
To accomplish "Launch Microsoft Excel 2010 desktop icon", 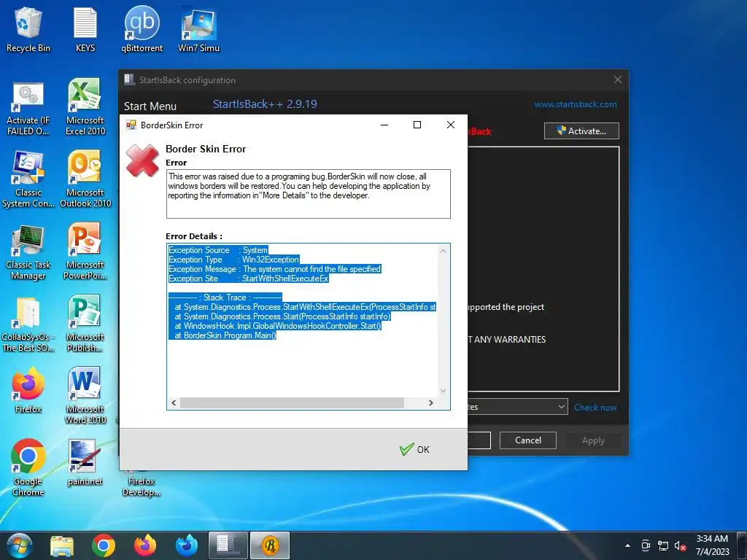I will tap(85, 108).
